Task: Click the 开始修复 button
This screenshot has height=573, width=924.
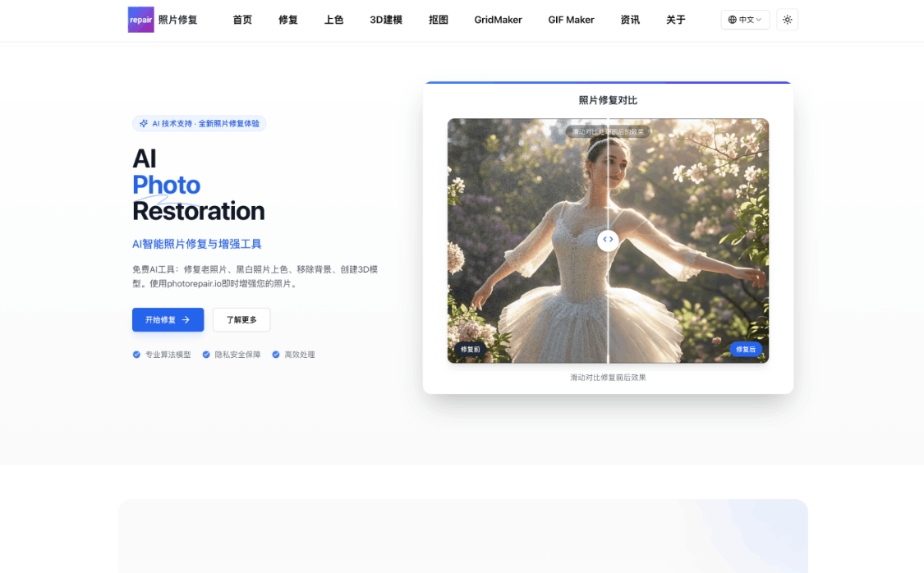Action: (168, 320)
